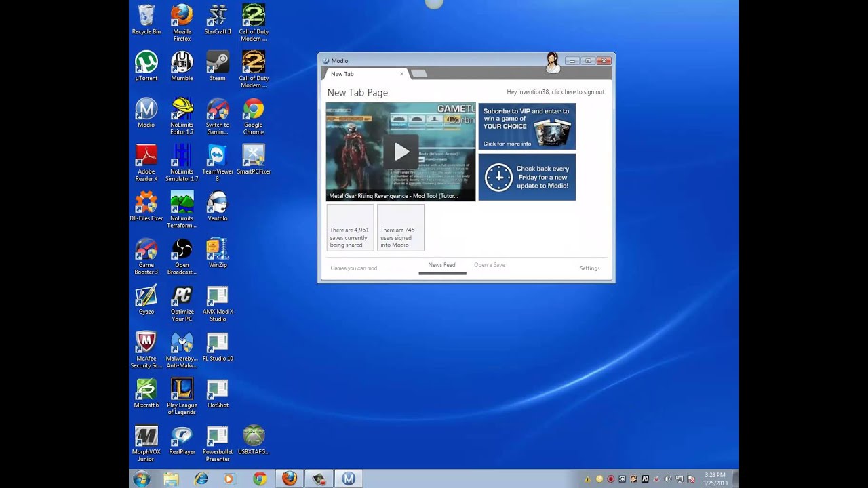Image resolution: width=868 pixels, height=488 pixels.
Task: Select the Switch to Gaming icon
Action: (x=218, y=117)
